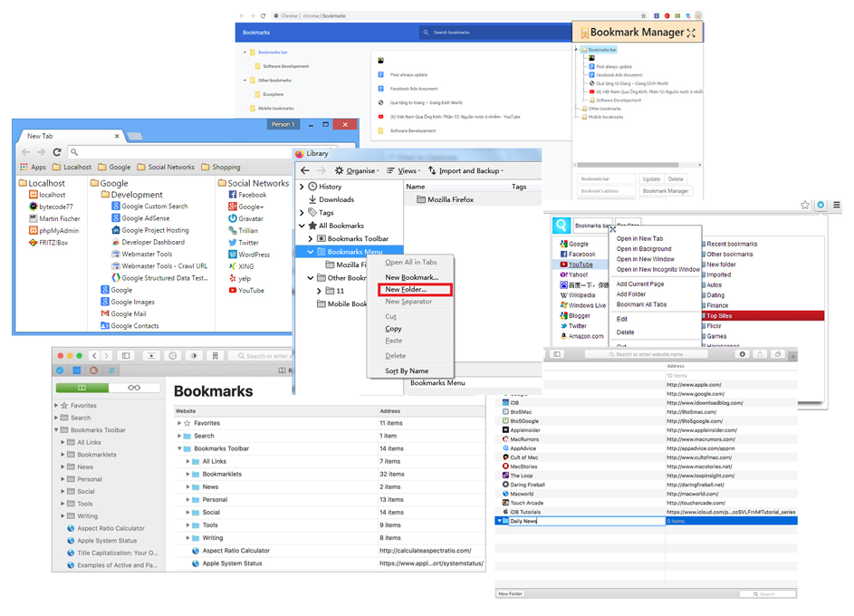Click the Search bookmarks field in Chrome

[x=494, y=33]
